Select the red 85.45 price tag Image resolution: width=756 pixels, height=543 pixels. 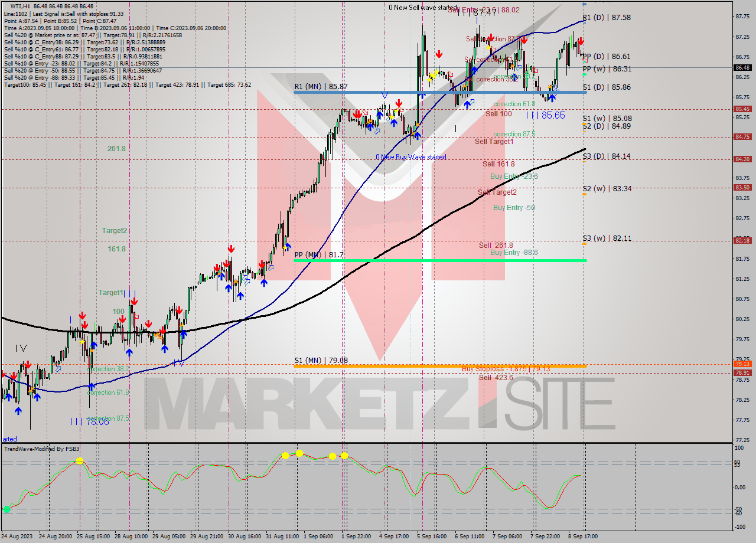point(742,109)
